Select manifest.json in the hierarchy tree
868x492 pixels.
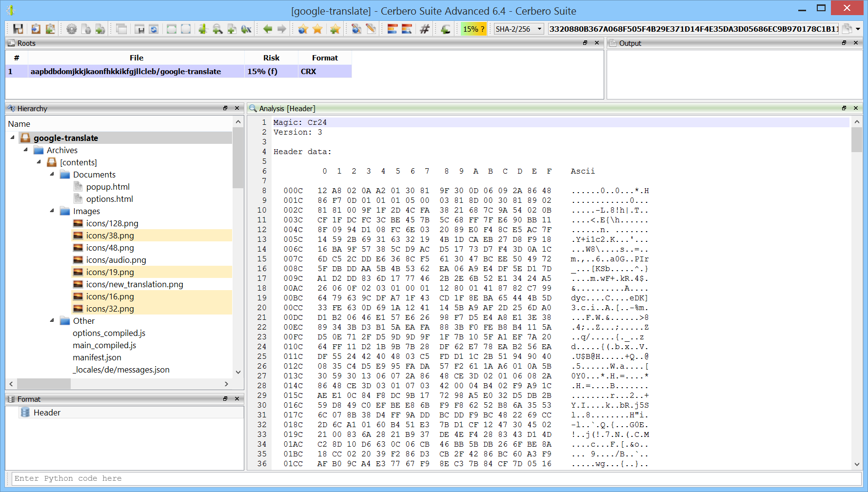pyautogui.click(x=97, y=357)
